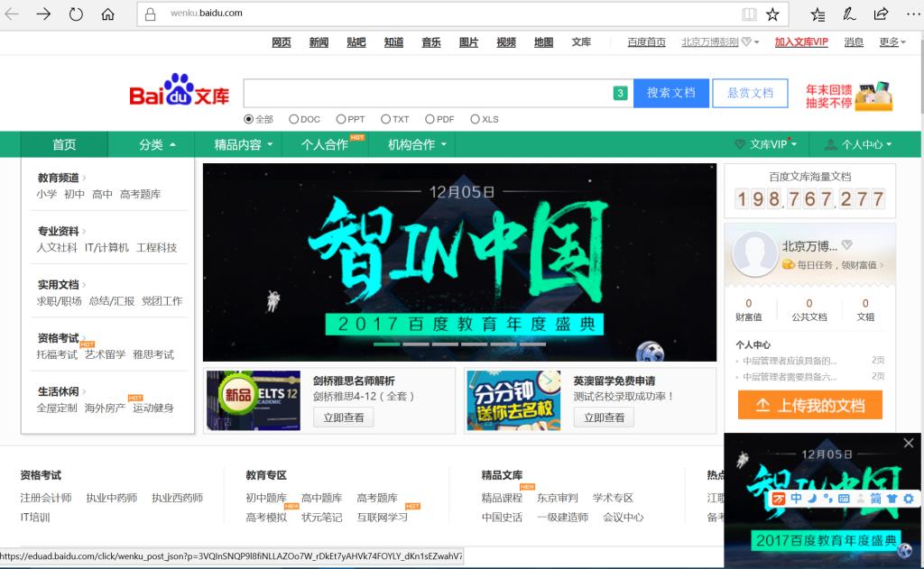Click IME user account icon
924x569 pixels.
(x=860, y=499)
